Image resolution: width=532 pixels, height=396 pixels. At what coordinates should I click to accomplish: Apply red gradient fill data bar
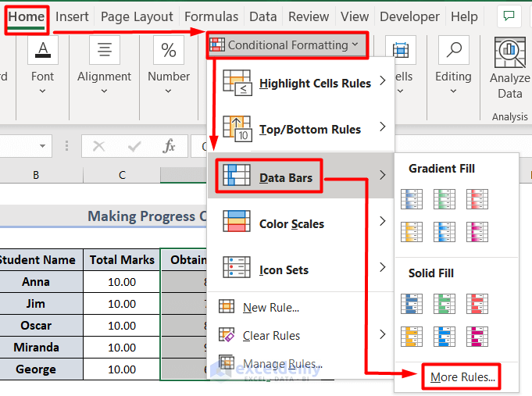[477, 199]
